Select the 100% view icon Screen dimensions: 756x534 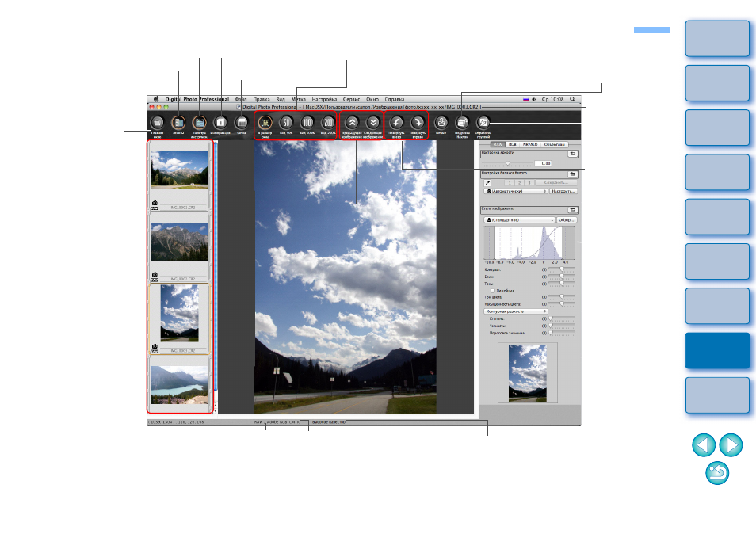tap(307, 123)
